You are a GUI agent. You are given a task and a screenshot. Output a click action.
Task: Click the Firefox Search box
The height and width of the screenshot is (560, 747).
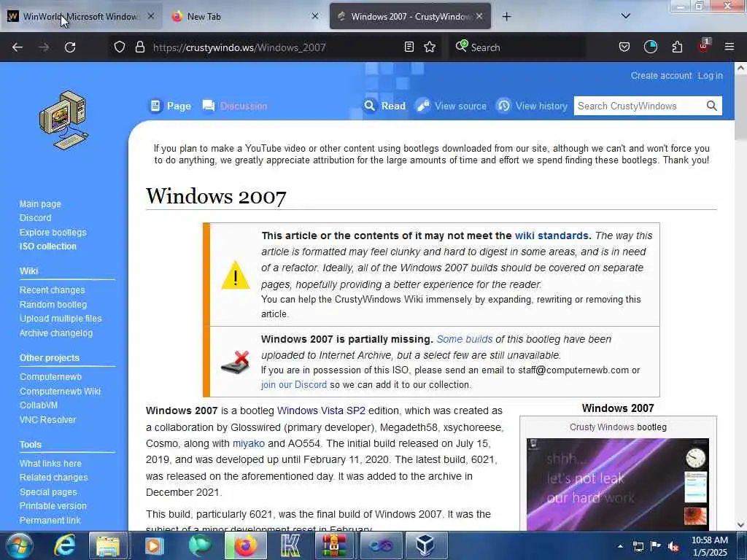point(517,47)
